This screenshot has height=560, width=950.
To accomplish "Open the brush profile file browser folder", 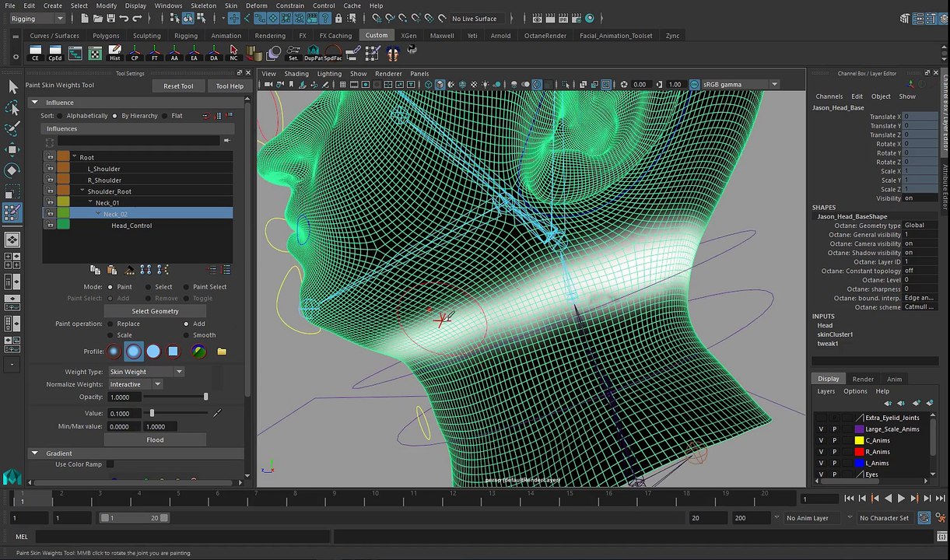I will coord(222,352).
